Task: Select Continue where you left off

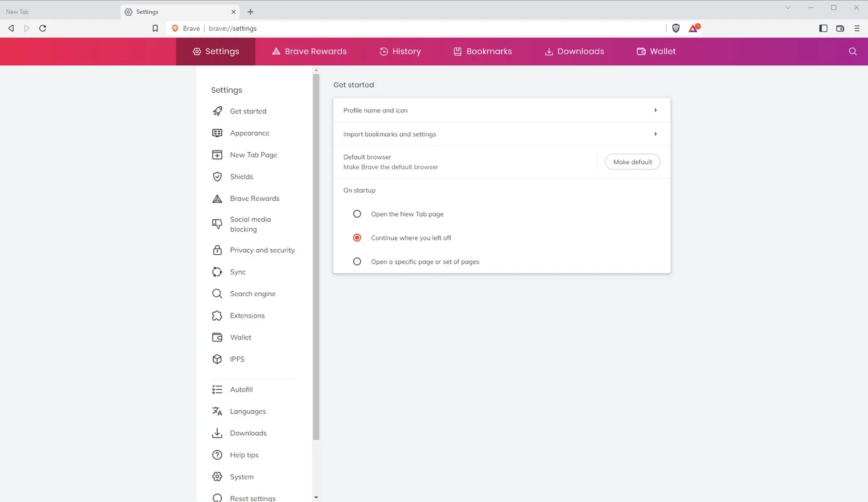Action: 357,238
